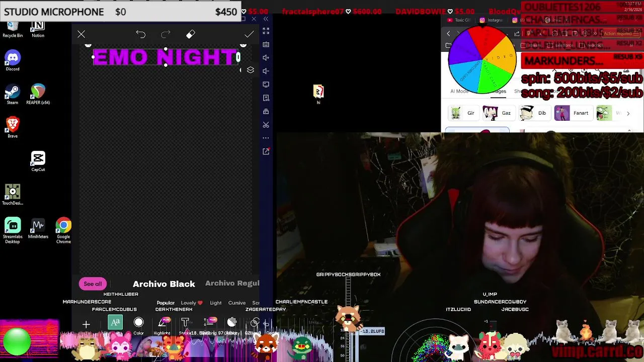This screenshot has width=644, height=362.
Task: Click the install APK sidebar icon
Action: (x=266, y=98)
